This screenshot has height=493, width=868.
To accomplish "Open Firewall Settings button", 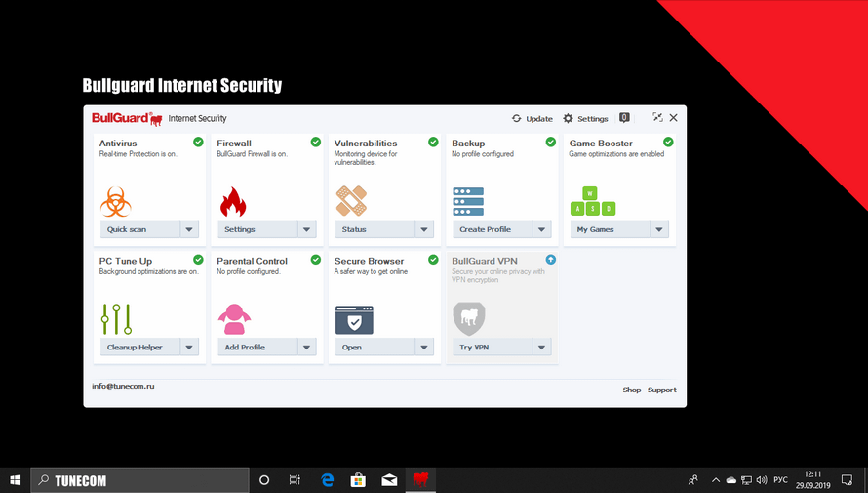I will pyautogui.click(x=257, y=229).
